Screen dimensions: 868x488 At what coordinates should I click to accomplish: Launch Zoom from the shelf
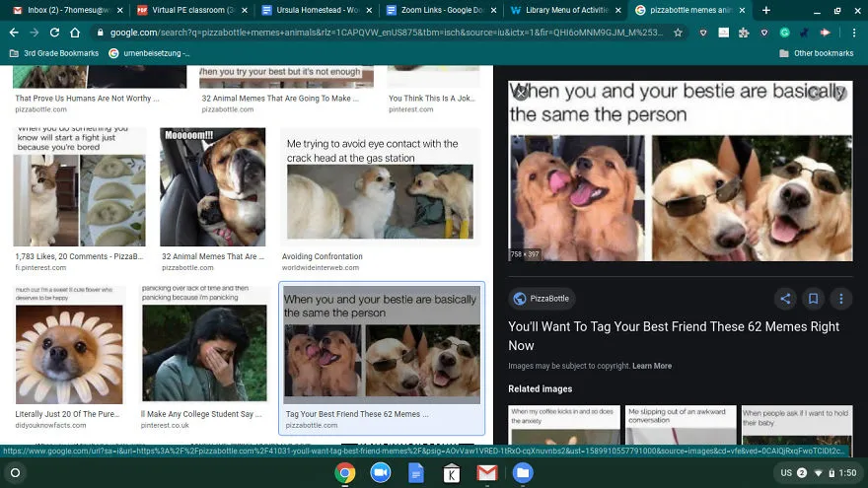tap(381, 473)
